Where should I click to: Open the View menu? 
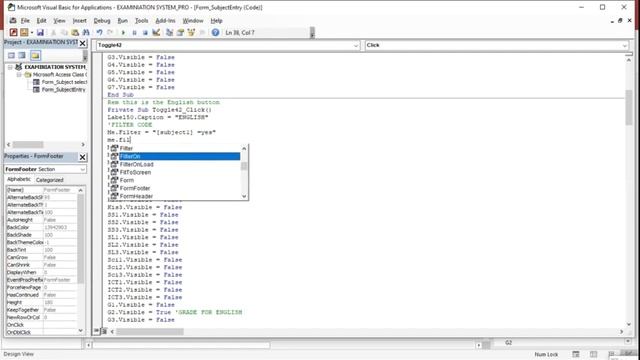coord(59,20)
